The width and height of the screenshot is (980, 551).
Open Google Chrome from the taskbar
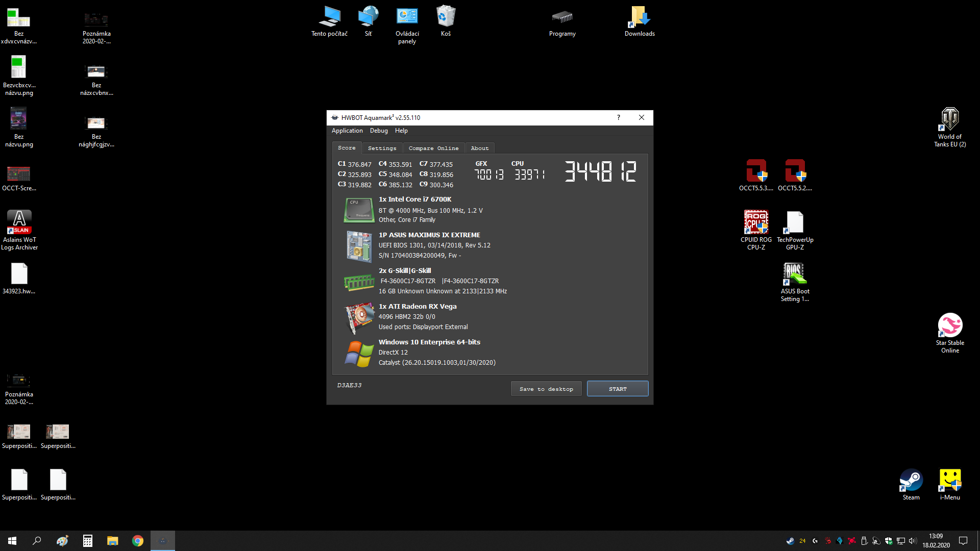(x=137, y=541)
